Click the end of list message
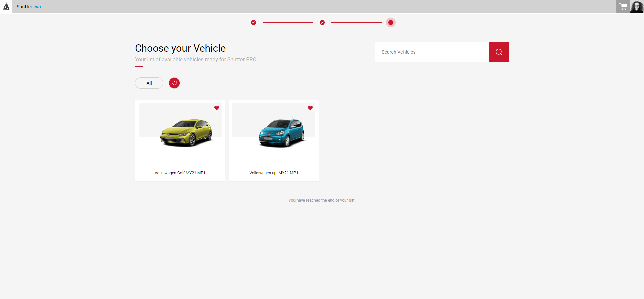This screenshot has width=644, height=299. 322,200
